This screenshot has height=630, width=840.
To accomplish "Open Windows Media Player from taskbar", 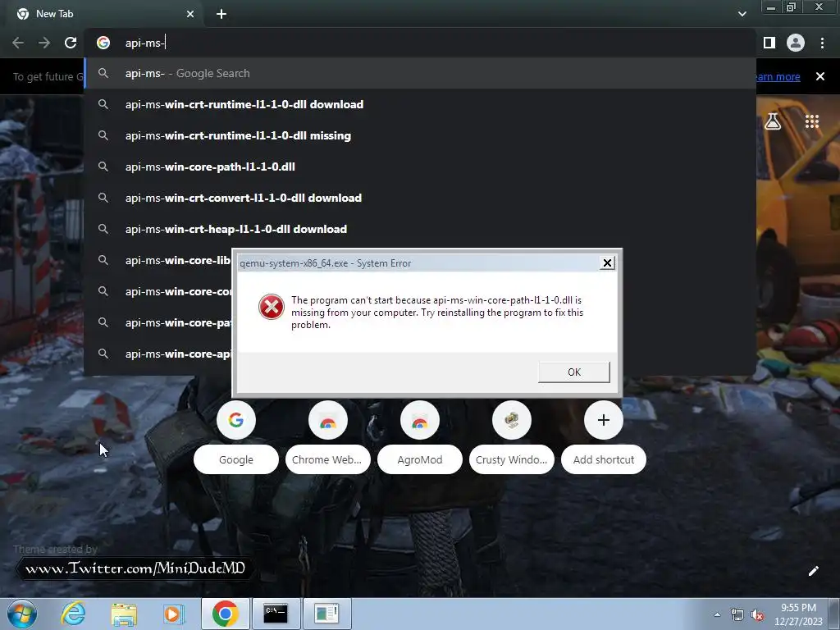I will tap(173, 614).
